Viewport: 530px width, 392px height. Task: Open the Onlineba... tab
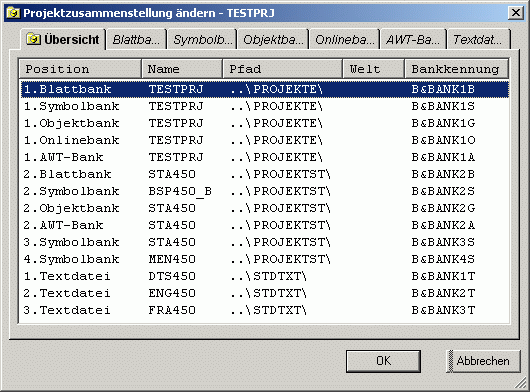[344, 40]
